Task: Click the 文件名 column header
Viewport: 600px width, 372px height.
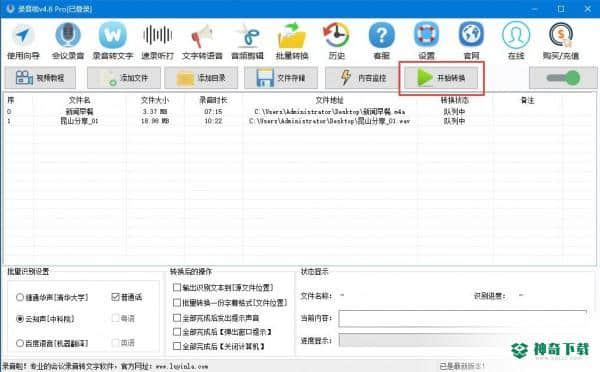Action: (x=79, y=100)
